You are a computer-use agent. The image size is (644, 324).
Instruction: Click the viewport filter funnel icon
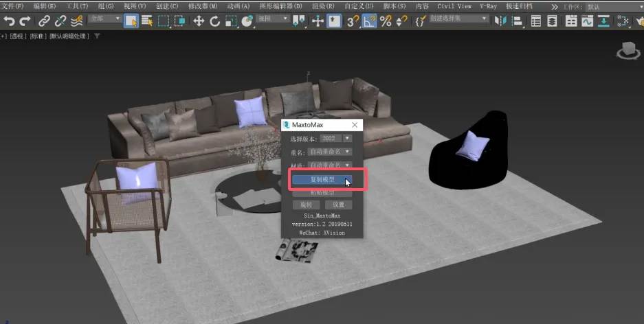tap(97, 36)
